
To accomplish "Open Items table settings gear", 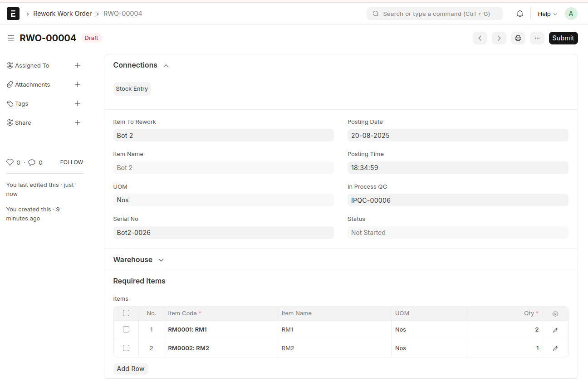I will click(x=555, y=313).
